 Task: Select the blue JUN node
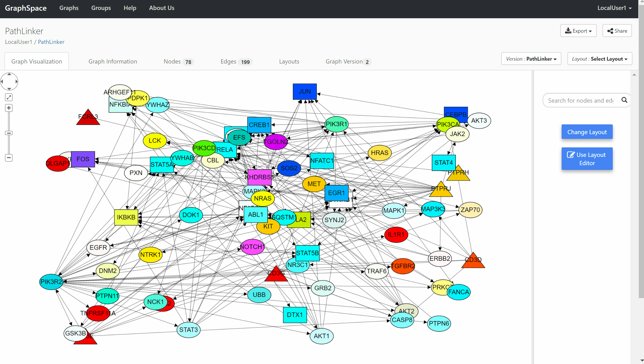[x=304, y=91]
